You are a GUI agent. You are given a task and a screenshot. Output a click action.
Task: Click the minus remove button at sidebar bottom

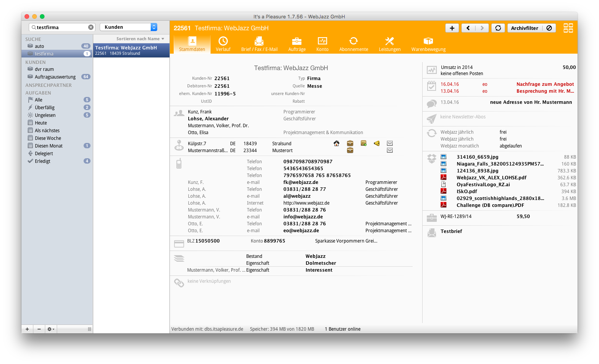(x=39, y=329)
